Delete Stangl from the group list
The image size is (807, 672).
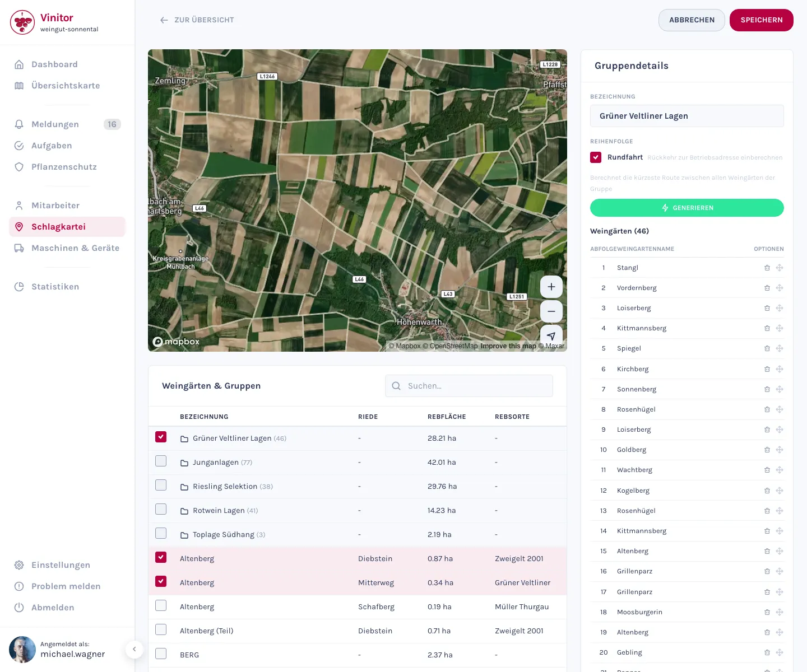coord(767,268)
